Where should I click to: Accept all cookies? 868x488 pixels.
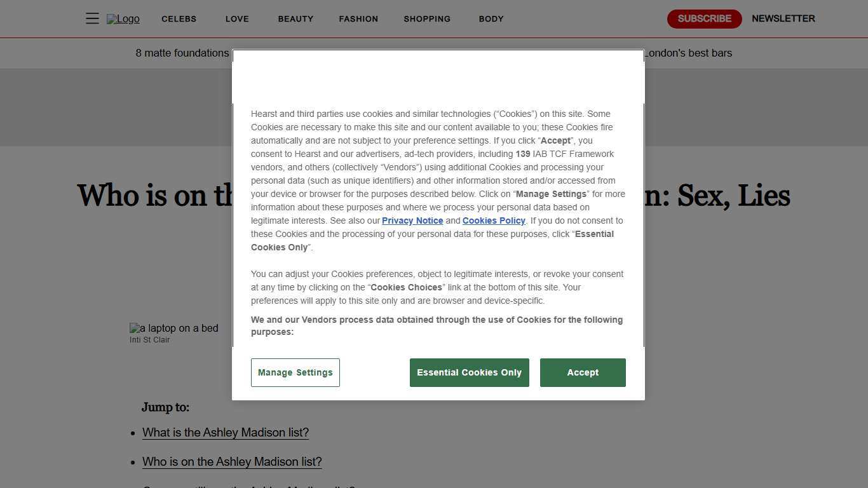582,372
